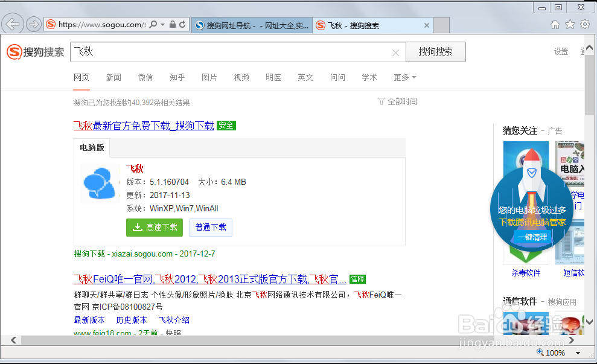Viewport: 597px width, 364px height.
Task: Open the browser Home icon
Action: click(x=555, y=25)
